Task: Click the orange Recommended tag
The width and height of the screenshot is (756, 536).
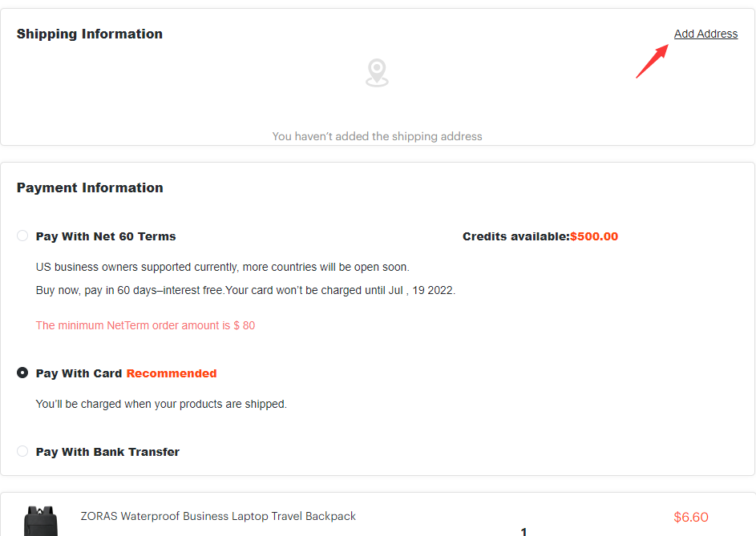Action: tap(172, 373)
